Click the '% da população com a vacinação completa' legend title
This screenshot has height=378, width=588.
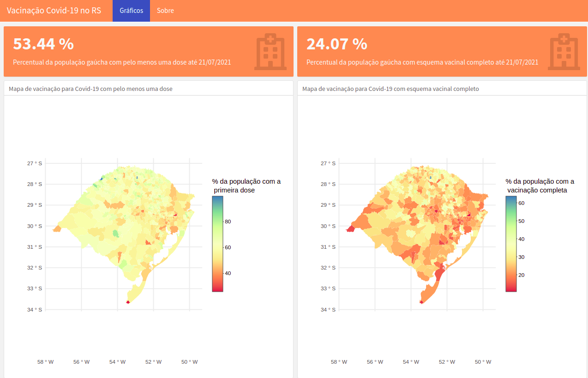click(540, 186)
